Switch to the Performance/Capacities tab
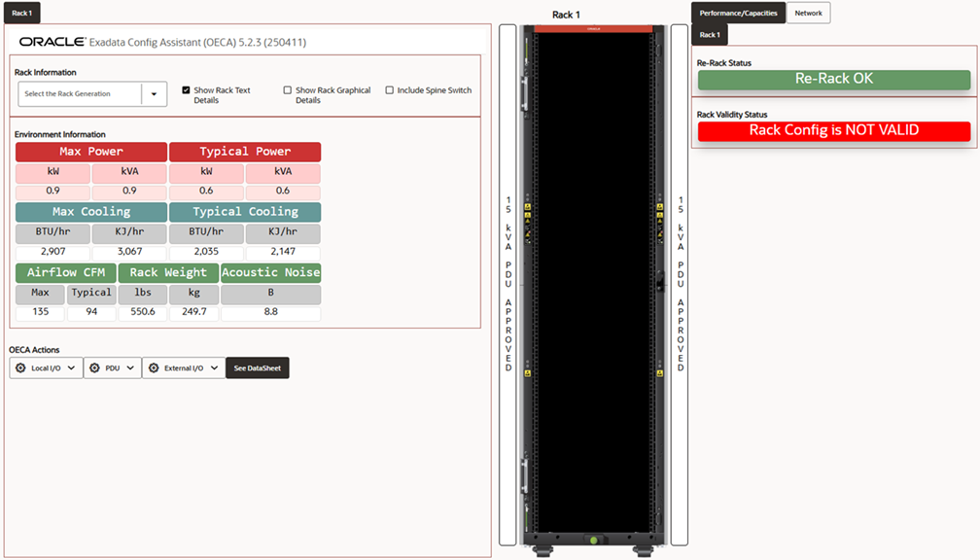 [738, 14]
